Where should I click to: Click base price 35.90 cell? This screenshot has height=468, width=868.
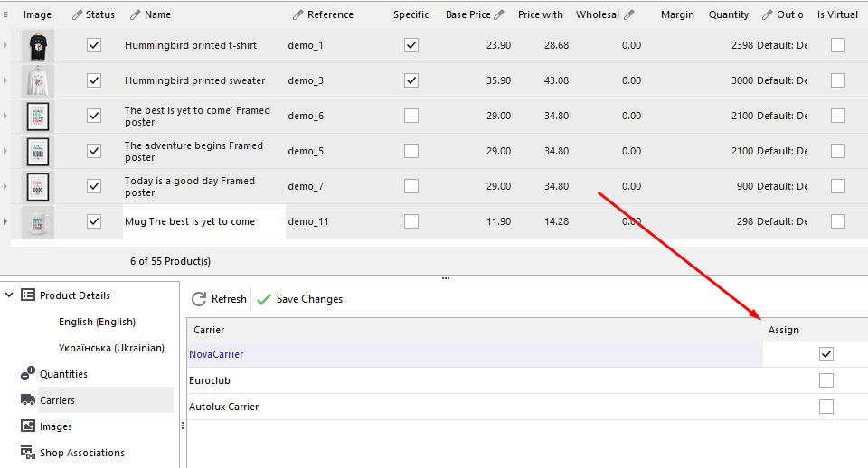coord(498,80)
